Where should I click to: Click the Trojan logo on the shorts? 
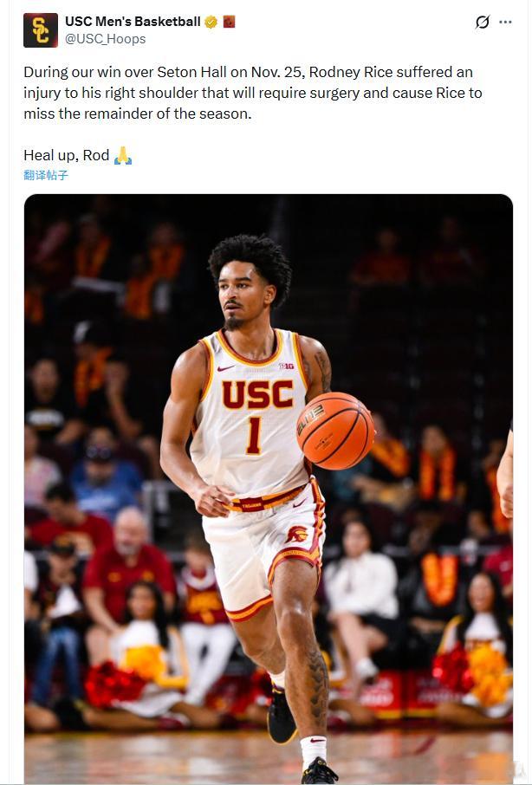point(297,535)
